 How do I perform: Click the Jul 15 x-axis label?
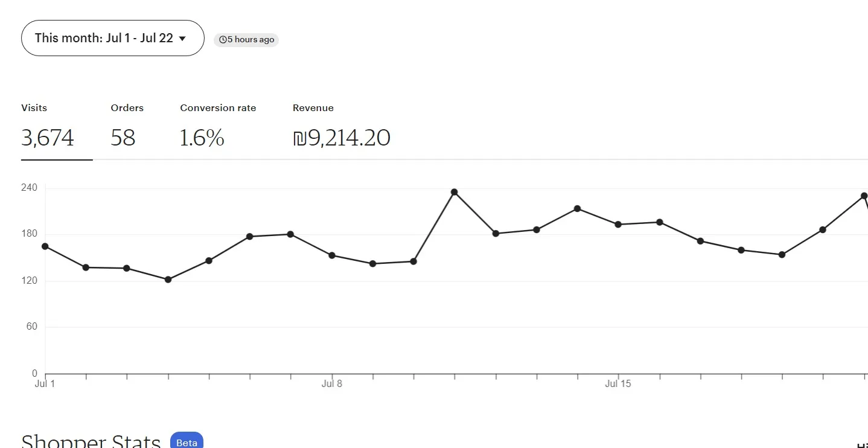pyautogui.click(x=617, y=384)
